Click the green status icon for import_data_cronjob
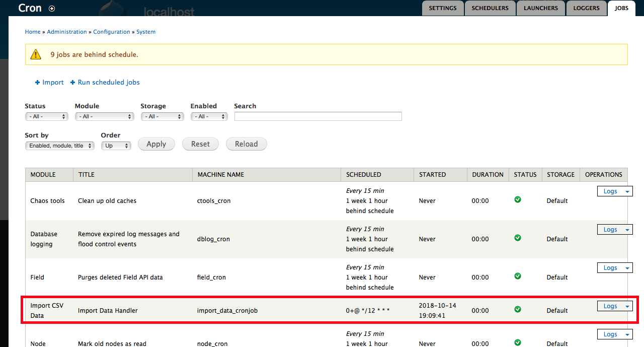The width and height of the screenshot is (644, 347). pos(517,309)
